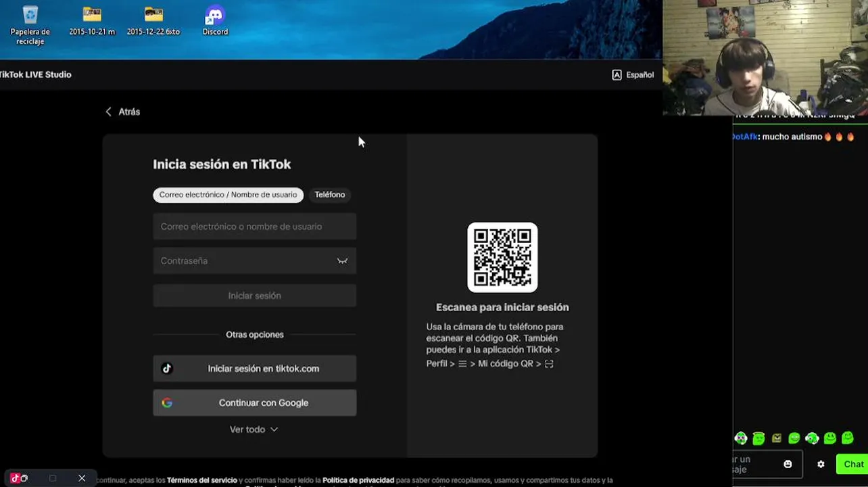This screenshot has height=487, width=868.
Task: Click the Iniciar sesión button
Action: [254, 296]
